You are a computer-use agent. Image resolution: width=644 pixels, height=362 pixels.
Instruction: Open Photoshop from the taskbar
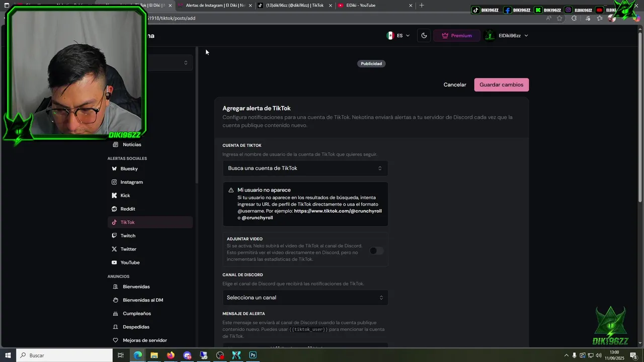coord(253,355)
